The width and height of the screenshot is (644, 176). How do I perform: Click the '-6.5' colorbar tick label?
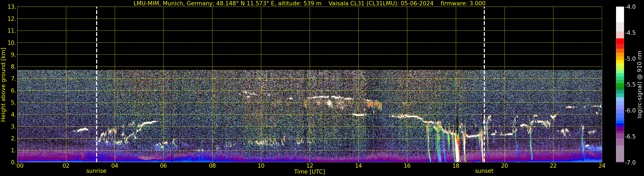(x=630, y=137)
